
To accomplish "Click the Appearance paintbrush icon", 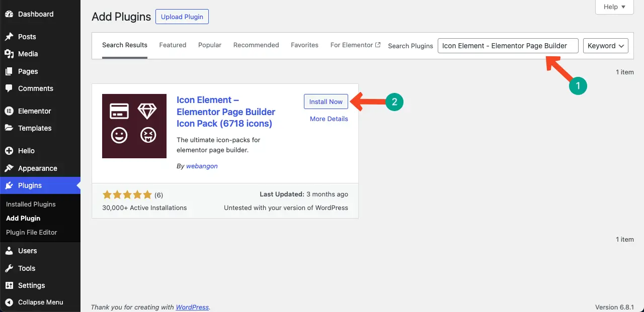I will point(9,168).
